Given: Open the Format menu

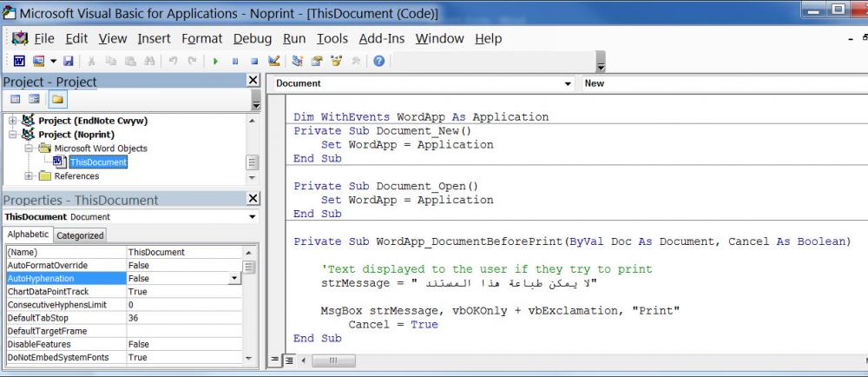Looking at the screenshot, I should 202,38.
